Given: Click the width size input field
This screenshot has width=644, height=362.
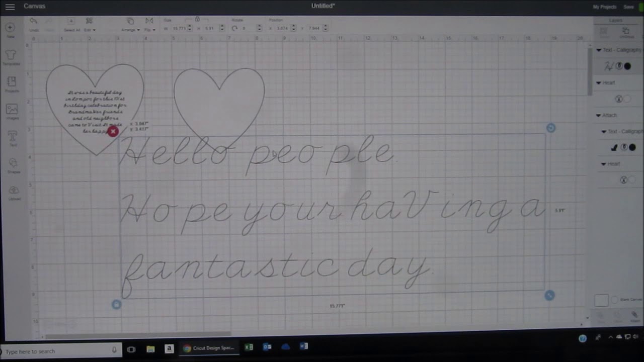Looking at the screenshot, I should (179, 28).
